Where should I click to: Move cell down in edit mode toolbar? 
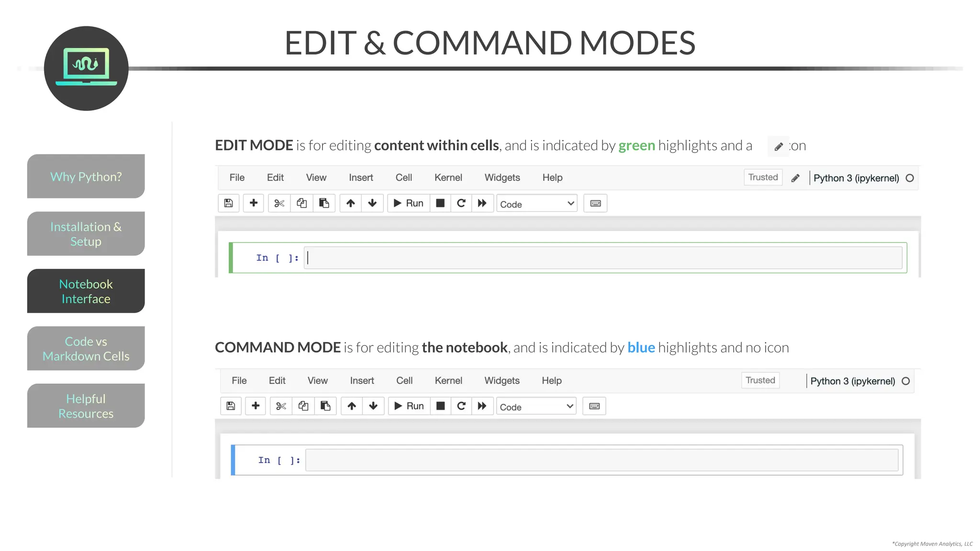coord(372,203)
